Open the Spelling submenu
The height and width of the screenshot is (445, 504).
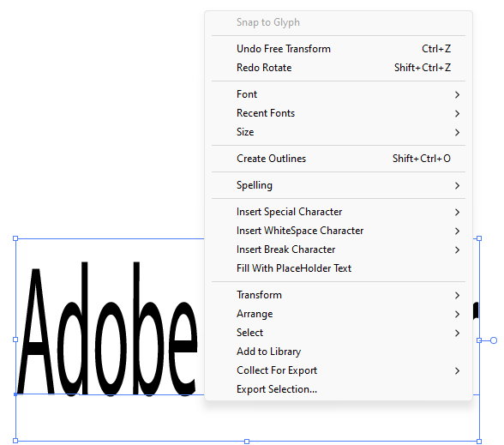(x=339, y=185)
